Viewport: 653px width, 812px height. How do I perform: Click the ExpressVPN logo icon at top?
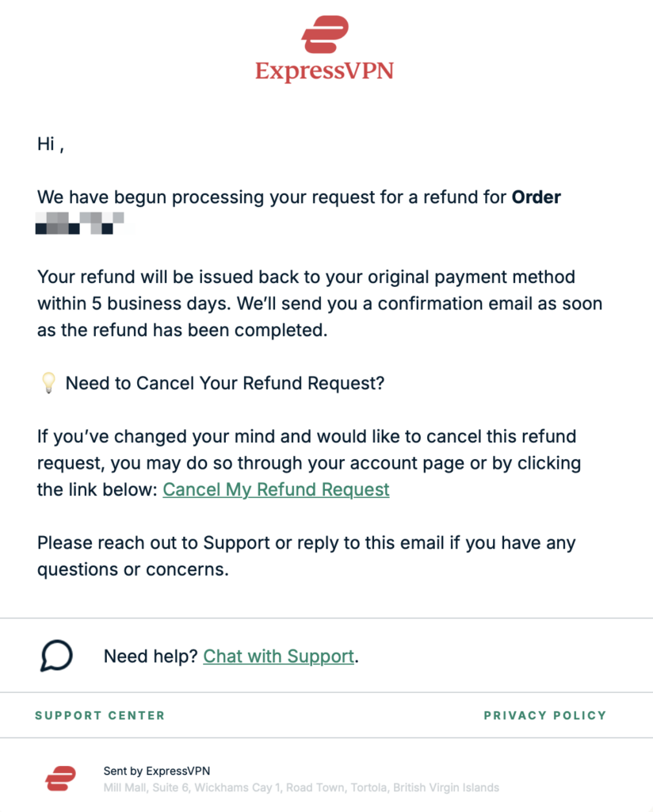325,34
